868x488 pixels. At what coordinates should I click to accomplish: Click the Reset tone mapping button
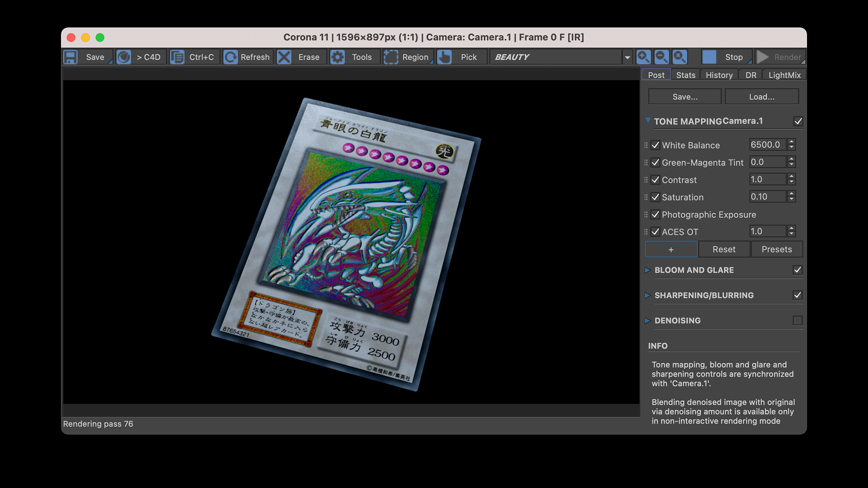(724, 249)
